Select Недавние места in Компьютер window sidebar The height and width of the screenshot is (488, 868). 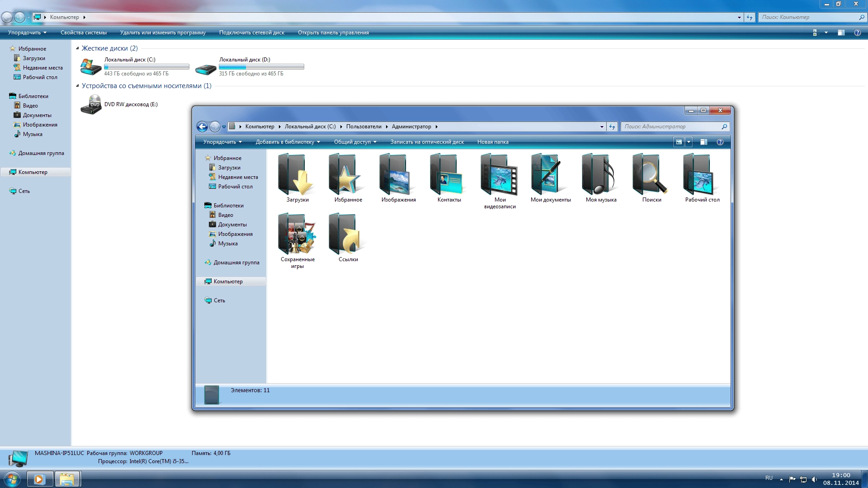(43, 68)
